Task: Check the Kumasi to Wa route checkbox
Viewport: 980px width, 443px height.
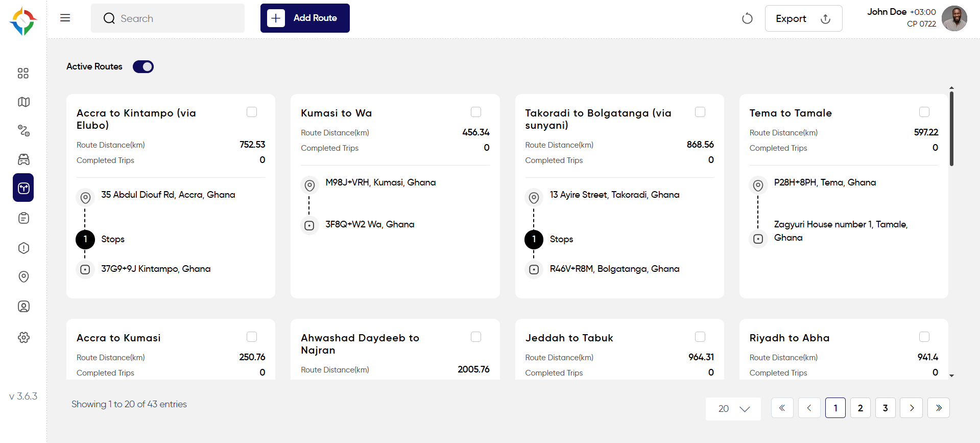Action: coord(476,112)
